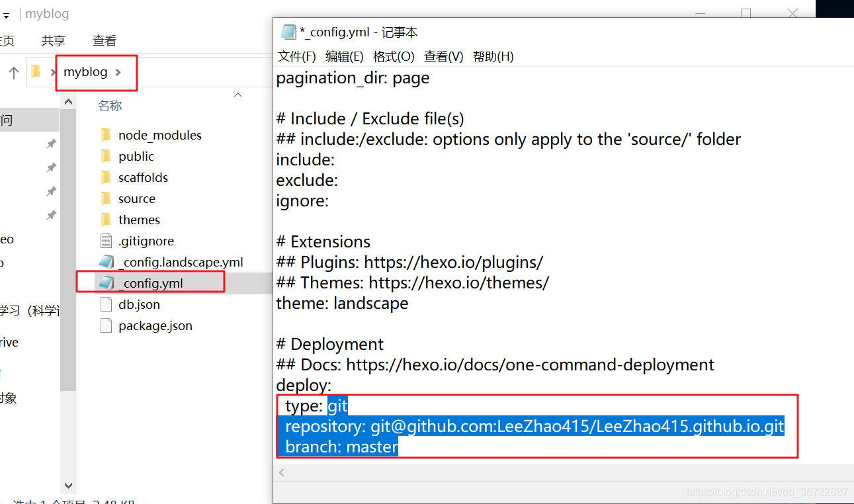Viewport: 854px width, 504px height.
Task: Click the scaffolds folder icon
Action: point(106,177)
